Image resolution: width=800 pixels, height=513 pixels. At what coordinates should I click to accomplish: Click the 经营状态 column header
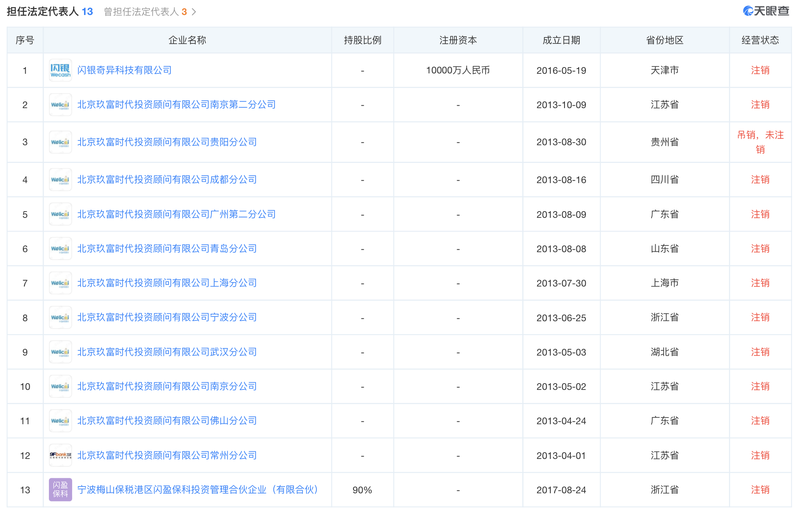coord(760,40)
